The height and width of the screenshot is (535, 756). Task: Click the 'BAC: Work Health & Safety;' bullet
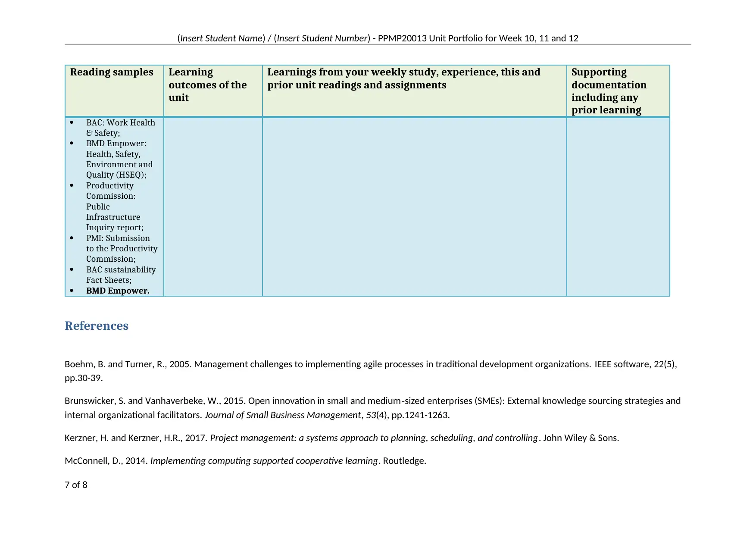[121, 128]
